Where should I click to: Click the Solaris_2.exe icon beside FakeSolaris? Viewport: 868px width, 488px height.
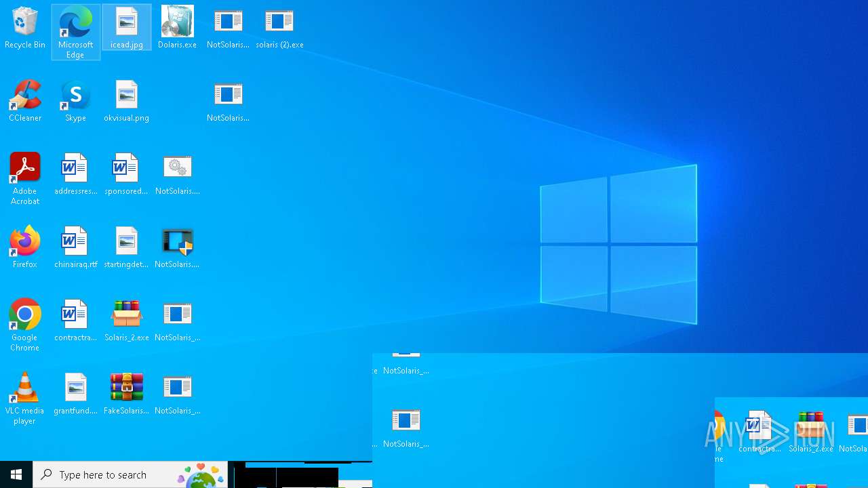[127, 321]
